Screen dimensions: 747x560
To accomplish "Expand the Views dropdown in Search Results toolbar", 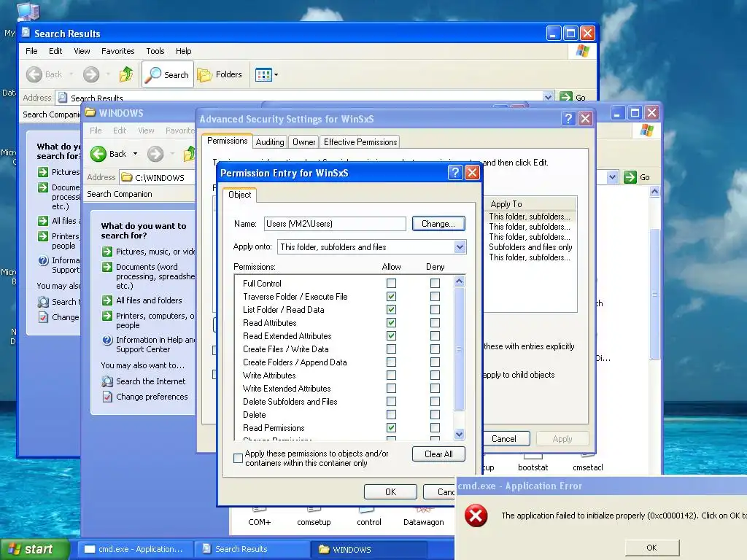I will click(x=276, y=75).
